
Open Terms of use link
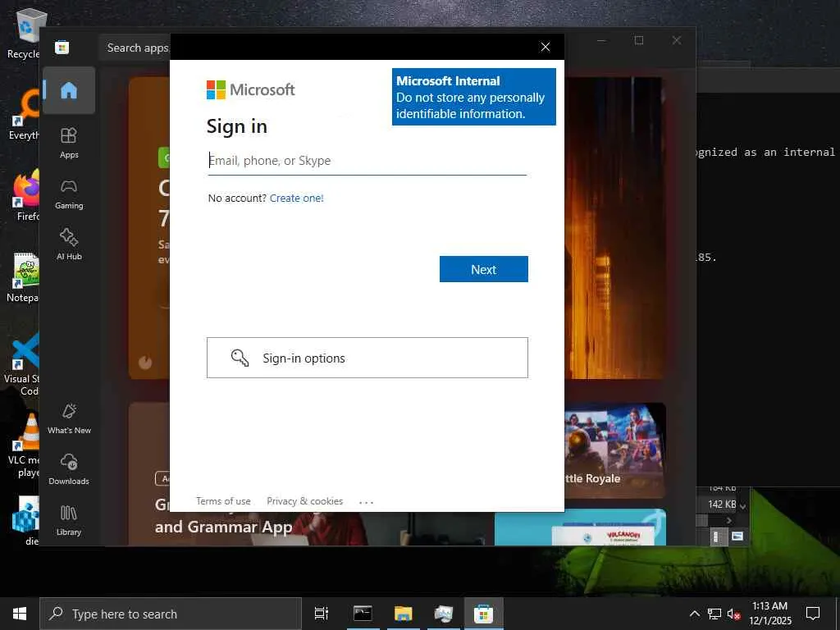[x=223, y=501]
